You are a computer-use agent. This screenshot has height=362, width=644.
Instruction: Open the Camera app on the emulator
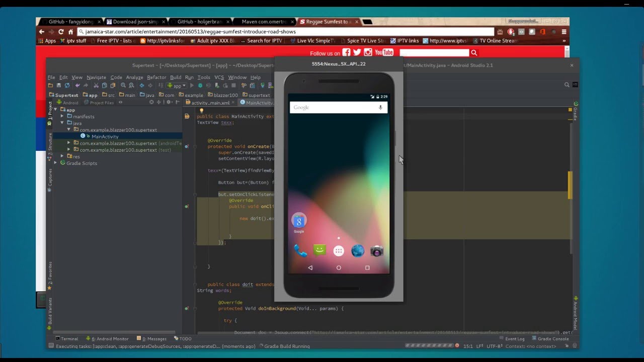point(377,250)
